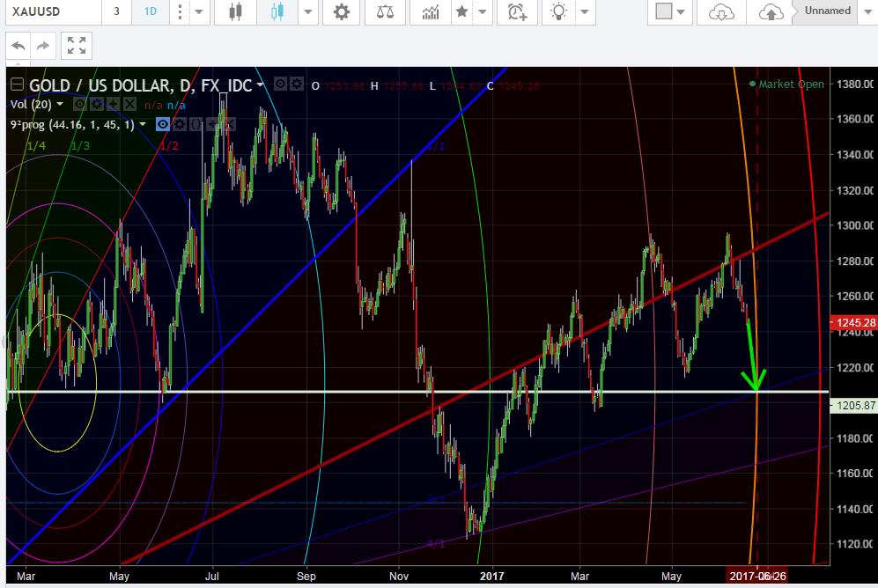Click the XAUUSD symbol search field
The image size is (878, 588).
pos(48,12)
